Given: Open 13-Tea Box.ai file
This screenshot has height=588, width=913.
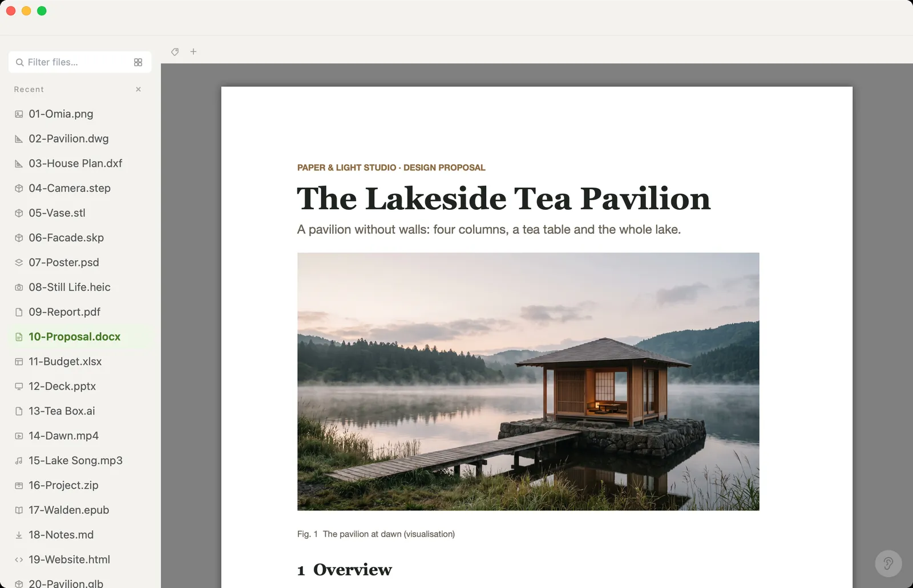Looking at the screenshot, I should (x=80, y=411).
